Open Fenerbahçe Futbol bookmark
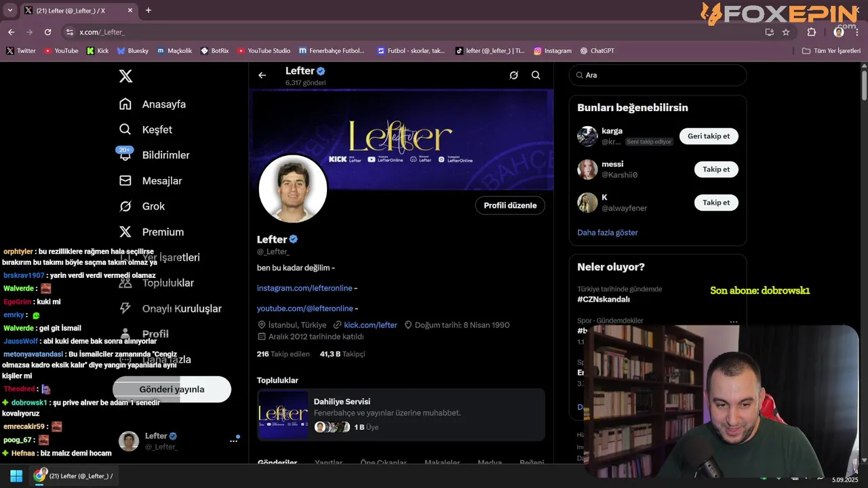The width and height of the screenshot is (868, 488). (x=332, y=51)
